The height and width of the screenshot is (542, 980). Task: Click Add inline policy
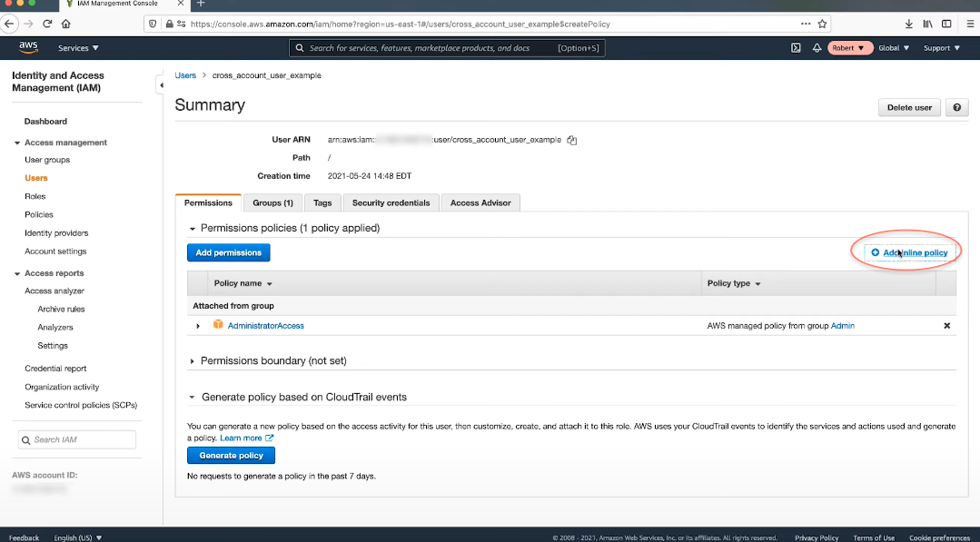pyautogui.click(x=909, y=252)
